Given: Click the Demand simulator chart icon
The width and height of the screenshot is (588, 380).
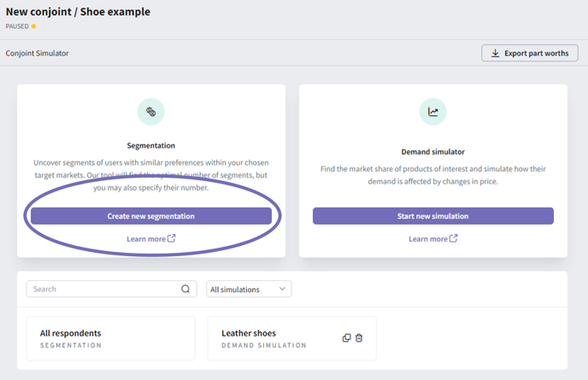Looking at the screenshot, I should point(432,112).
